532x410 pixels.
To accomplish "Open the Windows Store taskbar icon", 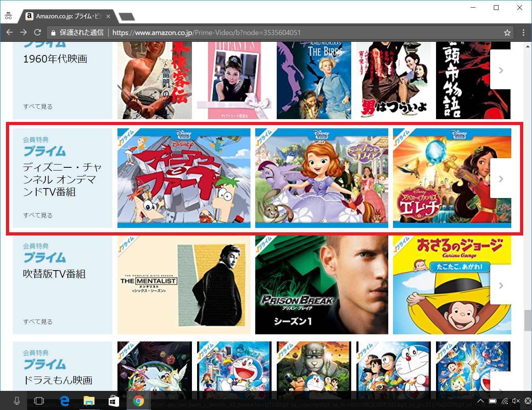I will click(x=113, y=401).
